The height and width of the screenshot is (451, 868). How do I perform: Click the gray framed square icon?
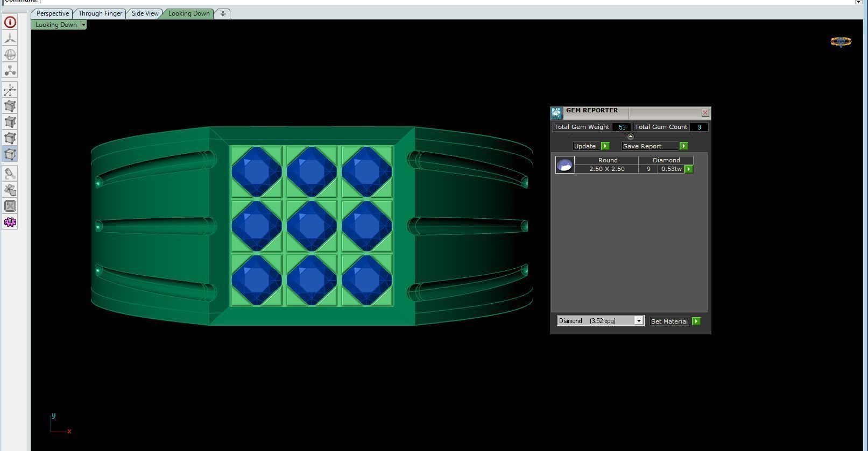(10, 206)
